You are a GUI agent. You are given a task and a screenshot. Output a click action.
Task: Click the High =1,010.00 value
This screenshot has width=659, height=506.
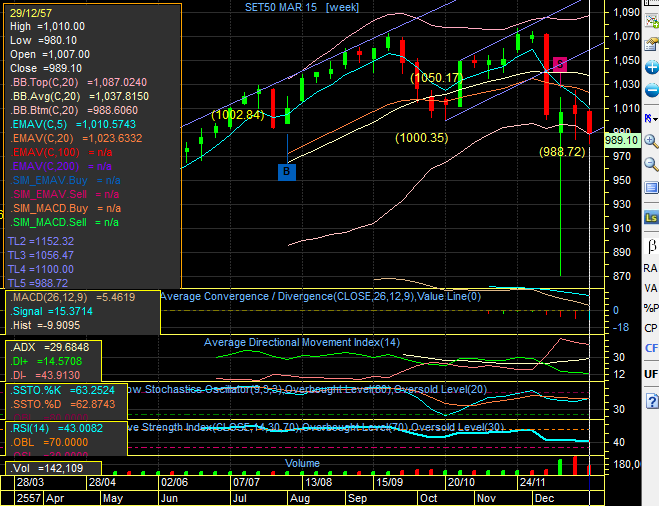47,26
